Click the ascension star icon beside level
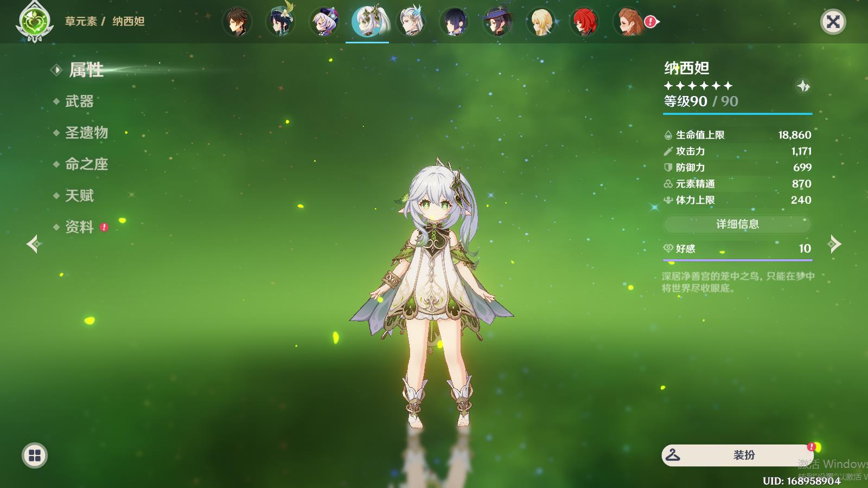The image size is (868, 488). click(x=803, y=86)
